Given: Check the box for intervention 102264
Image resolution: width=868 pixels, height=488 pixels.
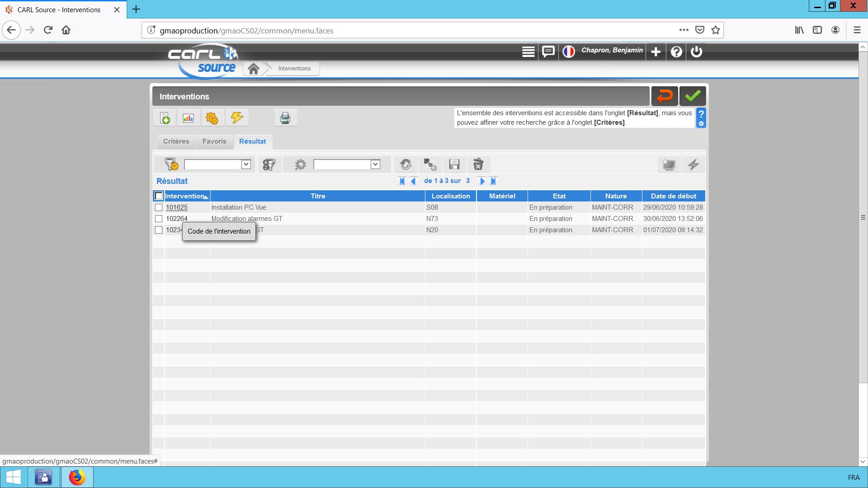Looking at the screenshot, I should click(159, 219).
